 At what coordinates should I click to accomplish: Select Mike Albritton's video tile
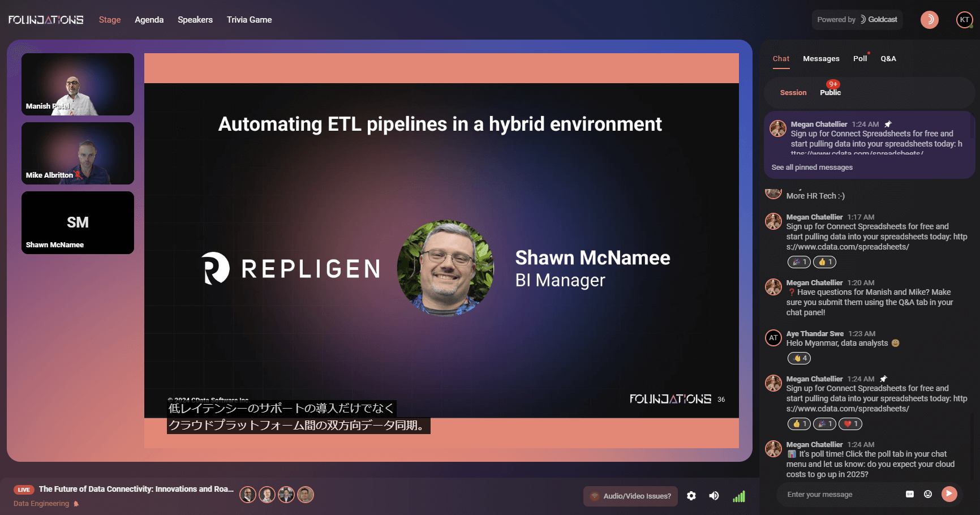pos(78,153)
